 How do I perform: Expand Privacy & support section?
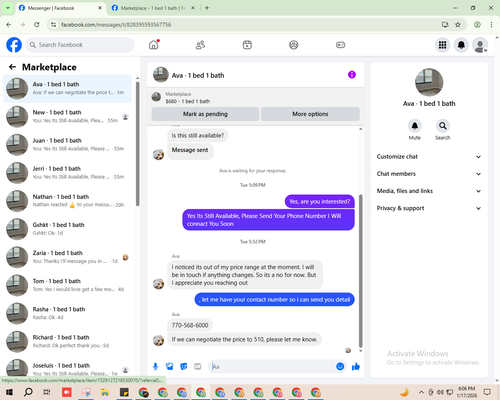(429, 208)
